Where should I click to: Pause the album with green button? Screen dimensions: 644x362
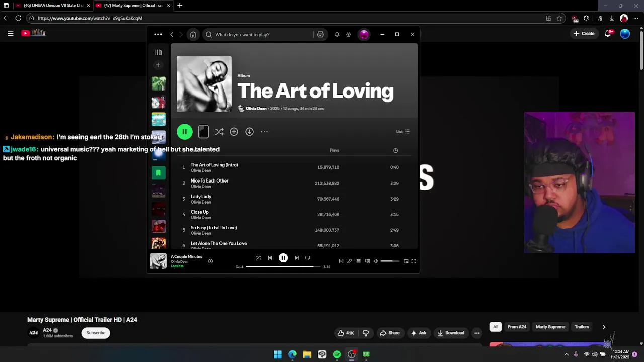click(x=185, y=132)
